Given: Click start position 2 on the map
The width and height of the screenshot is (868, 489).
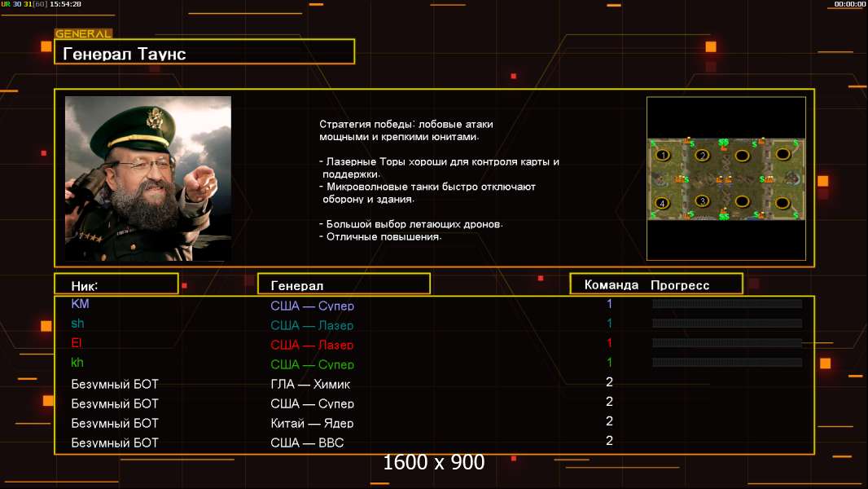Looking at the screenshot, I should [x=703, y=155].
